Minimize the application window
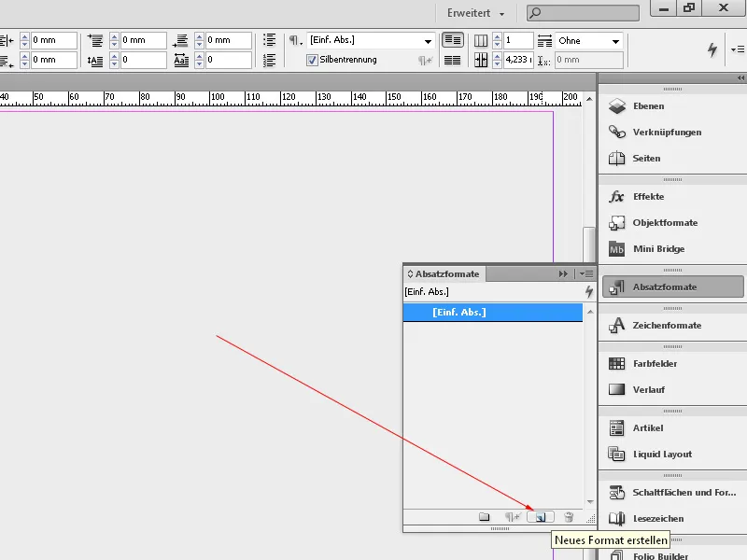Viewport: 747px width, 560px height. point(664,8)
